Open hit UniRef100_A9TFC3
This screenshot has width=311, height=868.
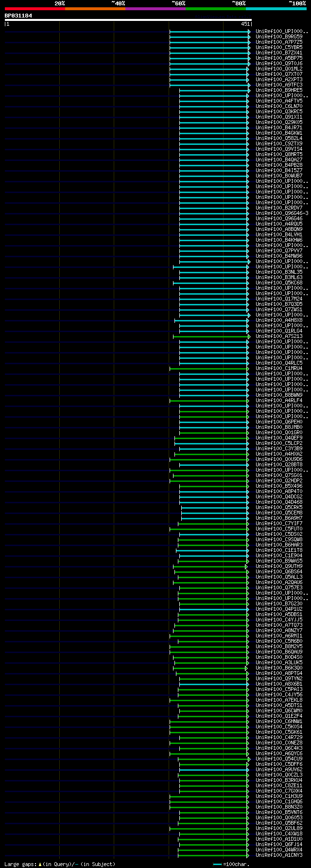pos(279,85)
